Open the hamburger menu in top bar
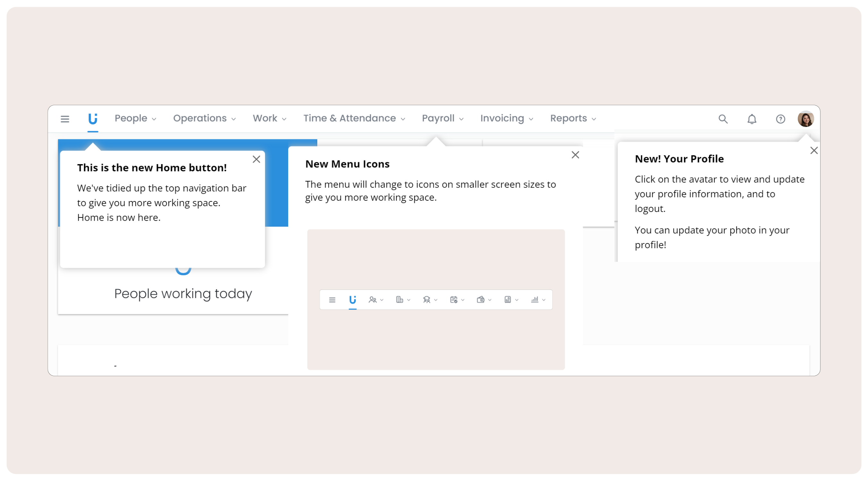Image resolution: width=868 pixels, height=481 pixels. click(x=65, y=119)
